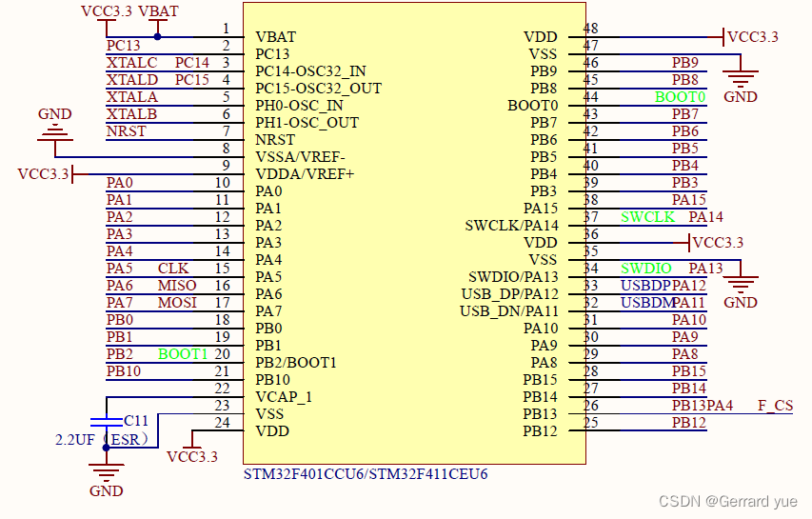This screenshot has height=519, width=812.
Task: Click the XTALA net label
Action: 132,97
